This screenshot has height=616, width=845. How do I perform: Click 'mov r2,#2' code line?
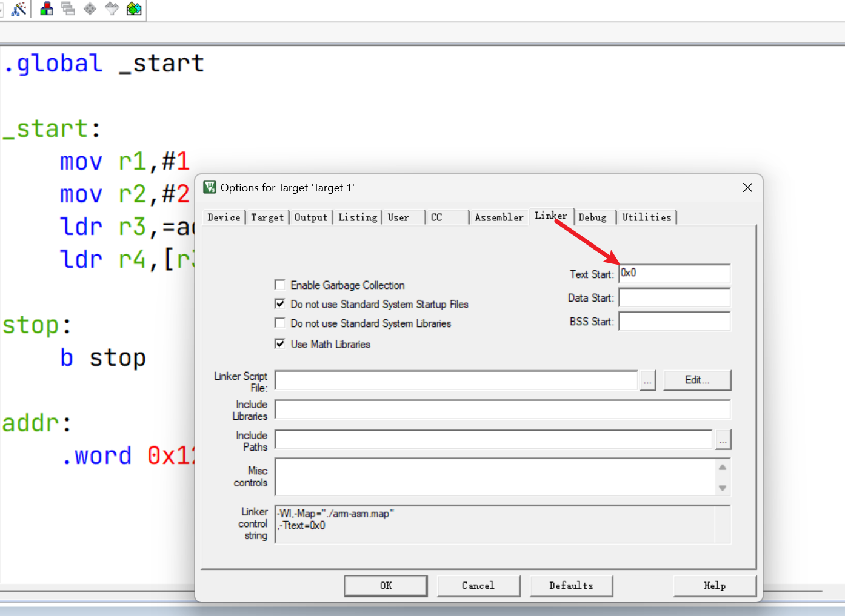(x=125, y=194)
